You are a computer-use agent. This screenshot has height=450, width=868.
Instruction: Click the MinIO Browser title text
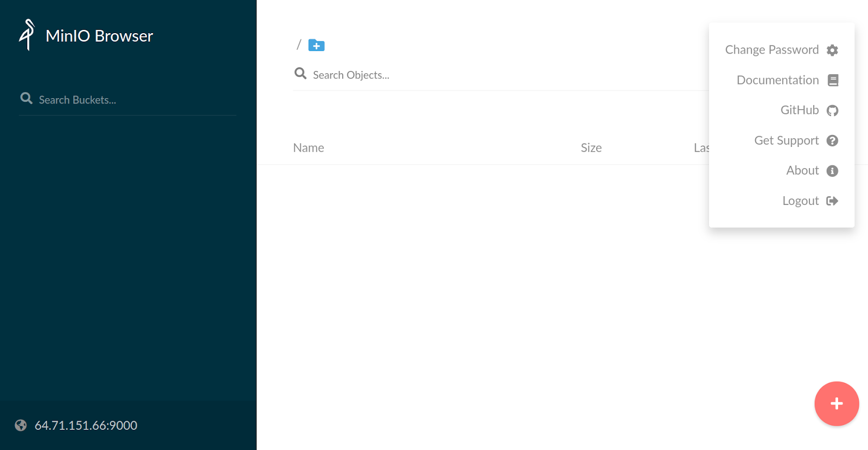[x=99, y=36]
